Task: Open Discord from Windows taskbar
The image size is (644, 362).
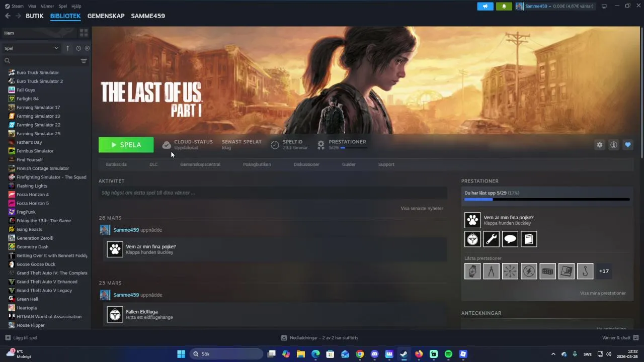Action: coord(374,354)
